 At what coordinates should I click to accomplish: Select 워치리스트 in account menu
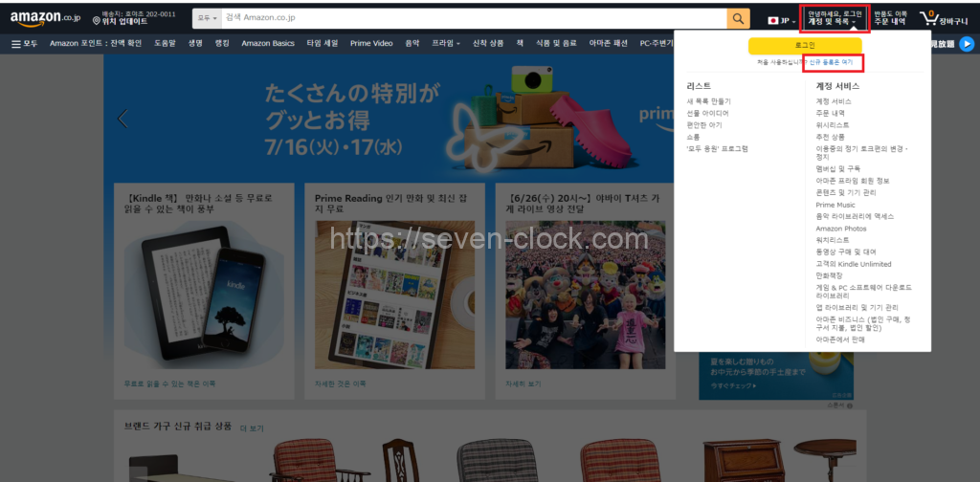(x=833, y=240)
